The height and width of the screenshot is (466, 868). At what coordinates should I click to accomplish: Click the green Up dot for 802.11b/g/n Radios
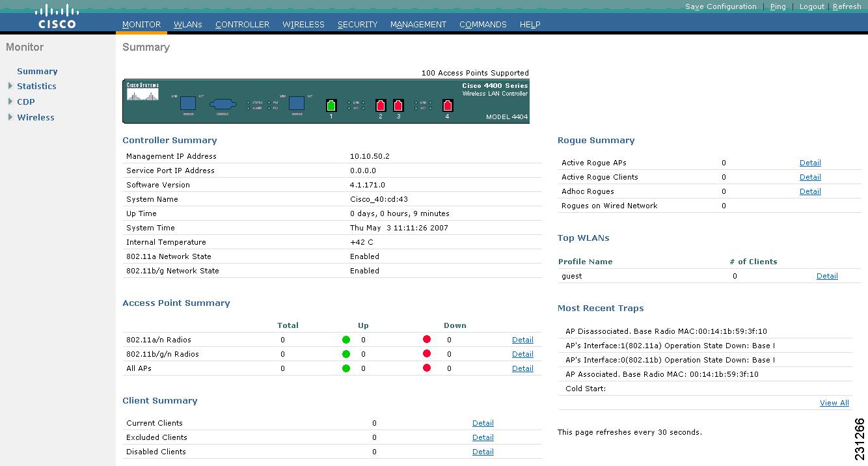click(x=346, y=354)
